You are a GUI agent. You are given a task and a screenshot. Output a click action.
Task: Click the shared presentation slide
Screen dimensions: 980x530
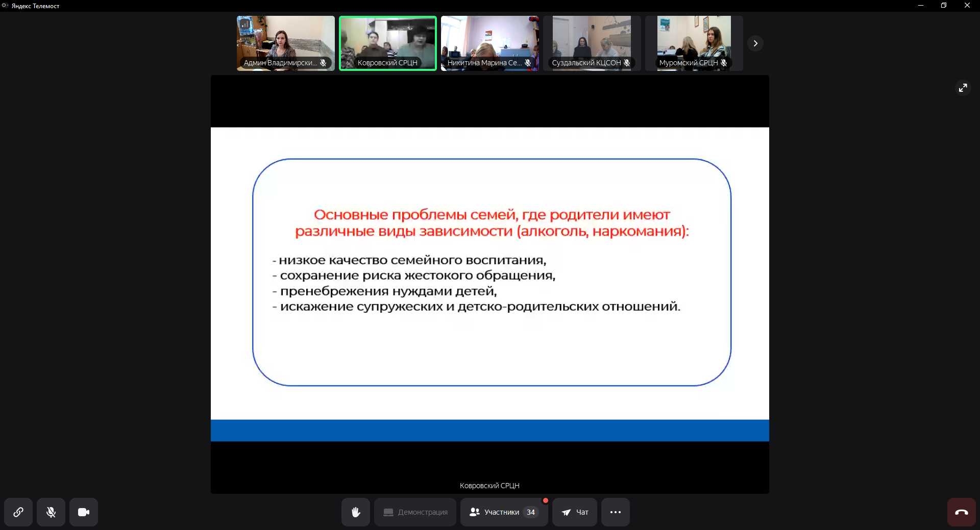click(490, 273)
